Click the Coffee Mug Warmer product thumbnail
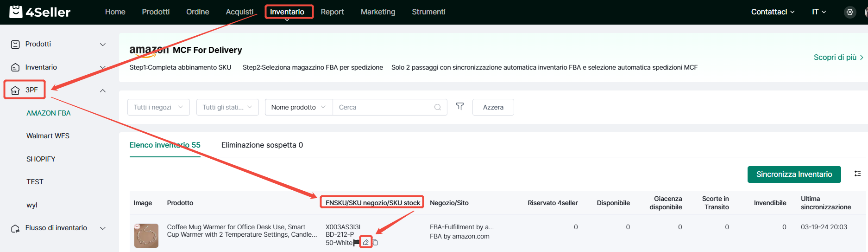This screenshot has width=868, height=252. [x=146, y=236]
